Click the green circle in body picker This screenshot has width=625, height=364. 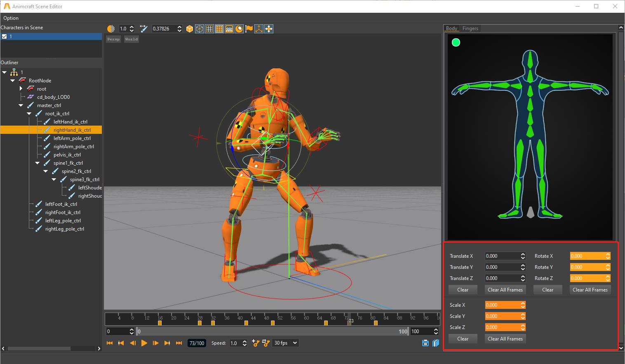456,42
